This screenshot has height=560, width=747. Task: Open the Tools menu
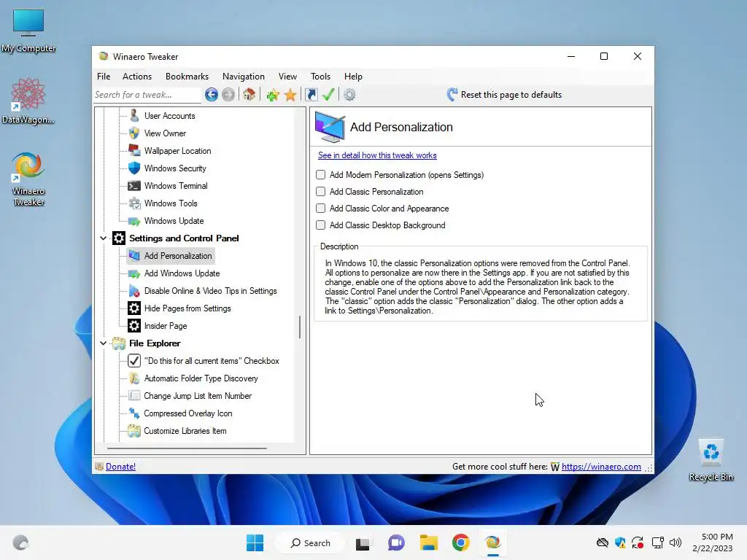click(x=321, y=76)
